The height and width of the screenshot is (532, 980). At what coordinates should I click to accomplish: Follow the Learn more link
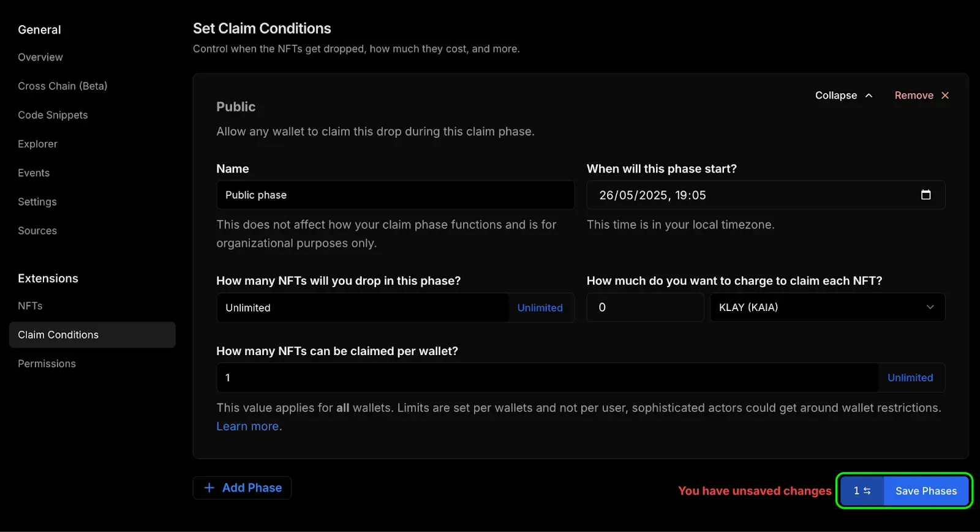(x=247, y=427)
